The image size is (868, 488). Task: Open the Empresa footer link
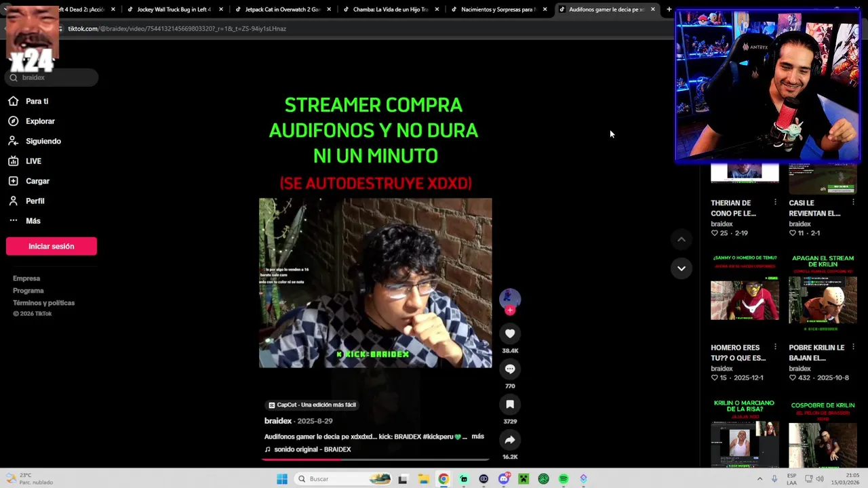tap(26, 279)
